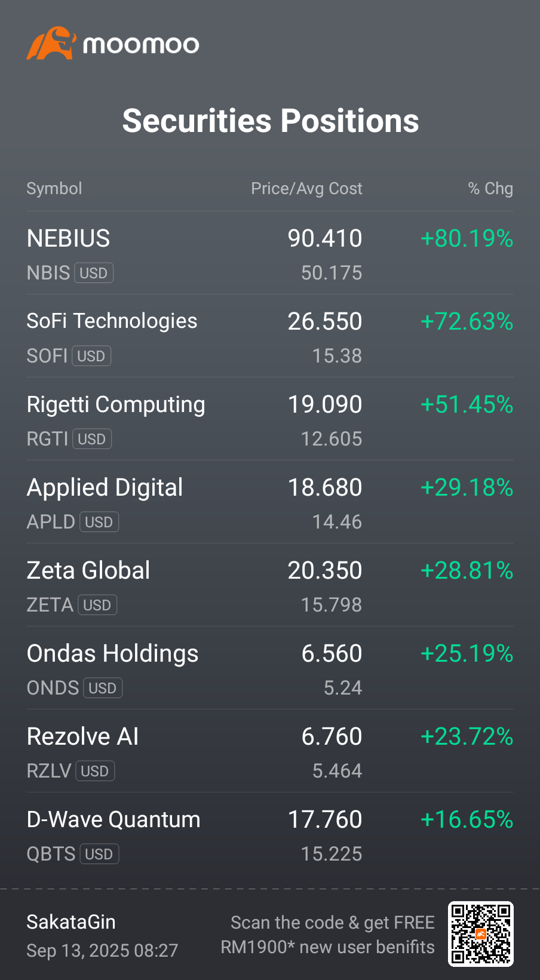Image resolution: width=540 pixels, height=980 pixels.
Task: Click the Price/Avg Cost column header
Action: 306,189
